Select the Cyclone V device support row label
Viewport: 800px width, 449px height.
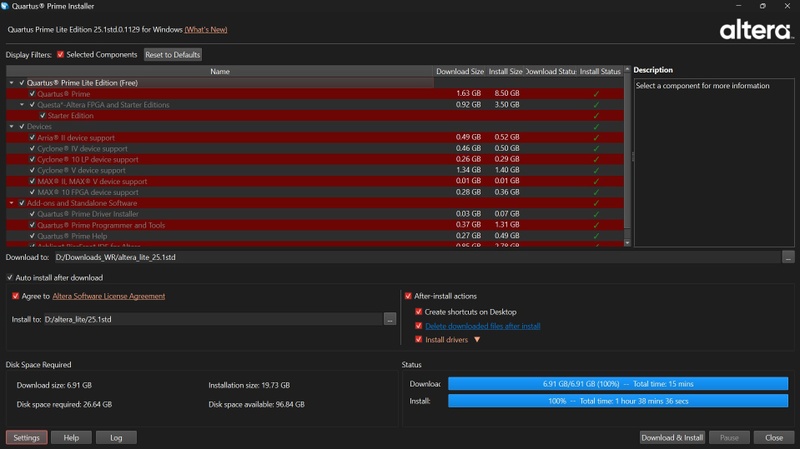point(81,170)
